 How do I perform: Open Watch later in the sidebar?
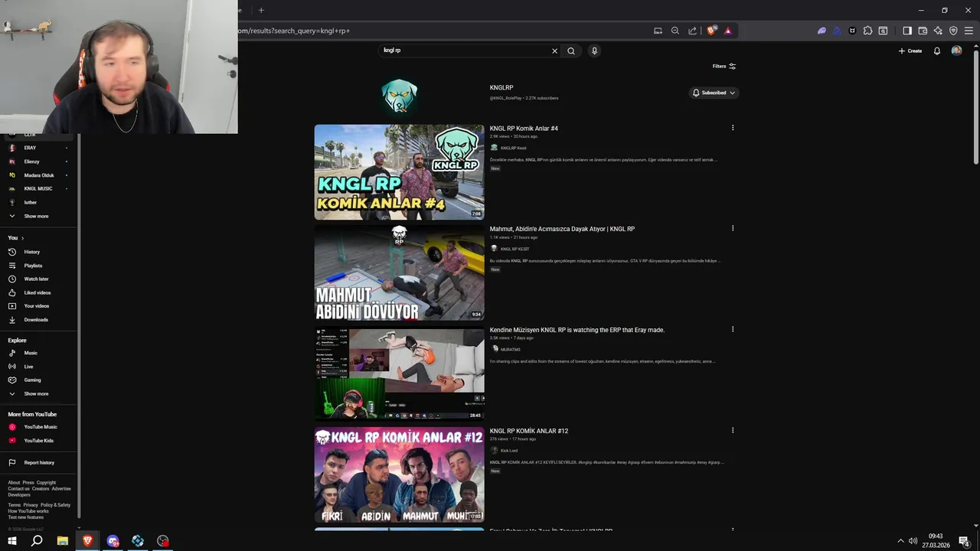38,279
